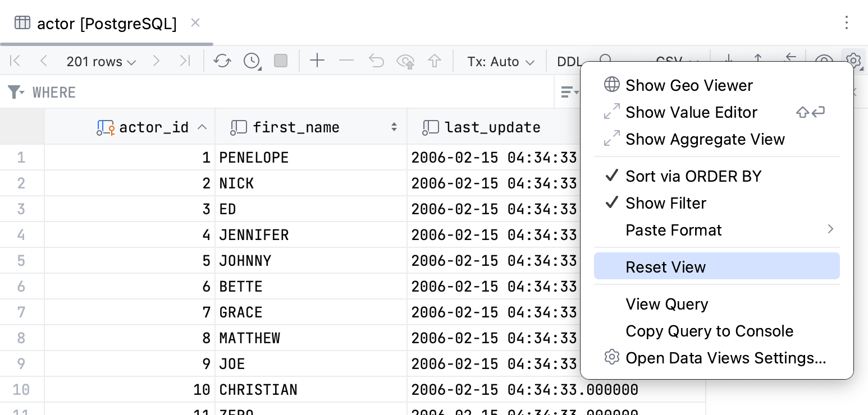The width and height of the screenshot is (868, 415).
Task: Submit pending changes with the upload arrow icon
Action: coord(435,61)
